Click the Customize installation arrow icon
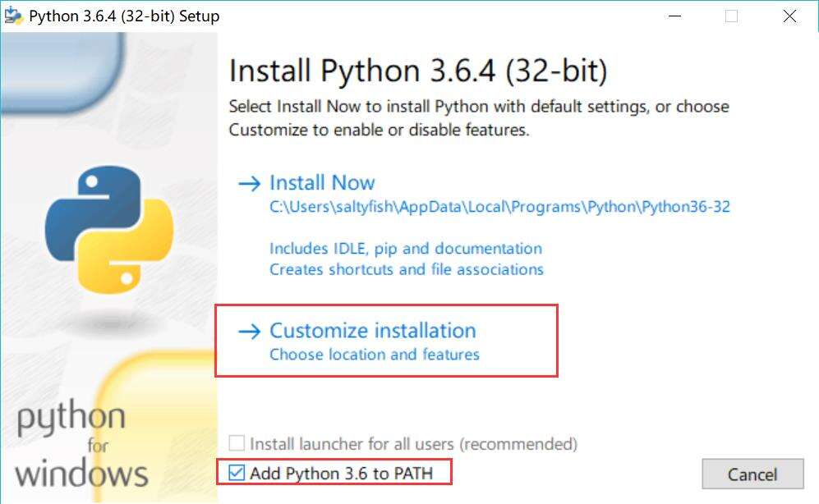This screenshot has height=504, width=819. [x=249, y=332]
